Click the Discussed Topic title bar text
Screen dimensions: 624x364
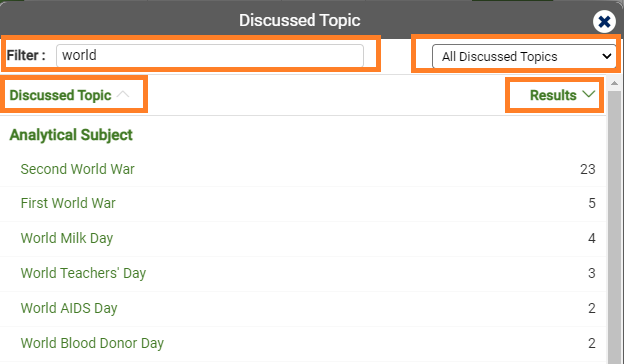[300, 20]
